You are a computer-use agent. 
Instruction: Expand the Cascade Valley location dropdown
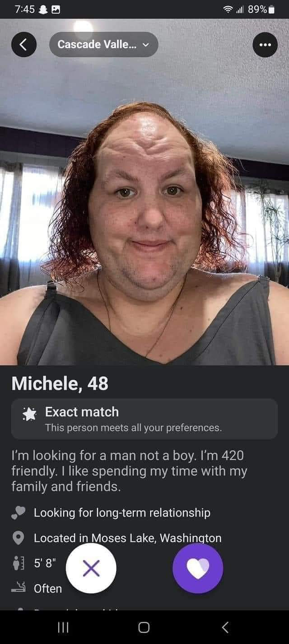click(x=104, y=45)
